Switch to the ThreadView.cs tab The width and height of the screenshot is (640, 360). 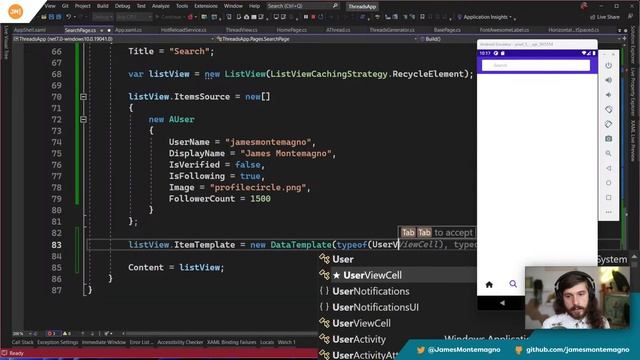pyautogui.click(x=241, y=30)
